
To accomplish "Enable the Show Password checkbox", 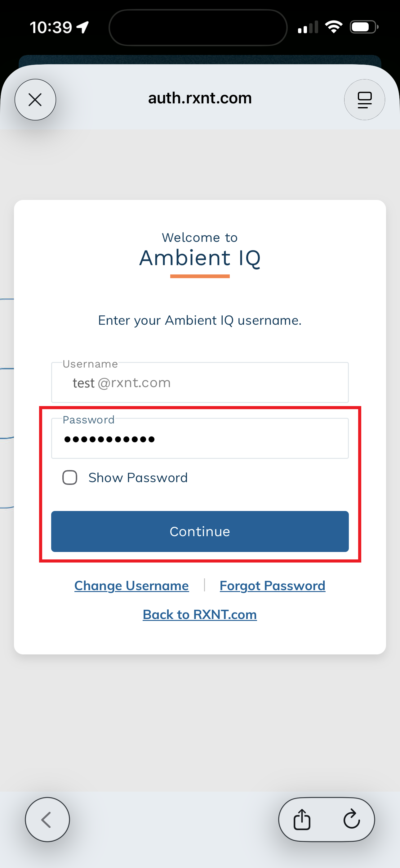I will click(x=70, y=477).
